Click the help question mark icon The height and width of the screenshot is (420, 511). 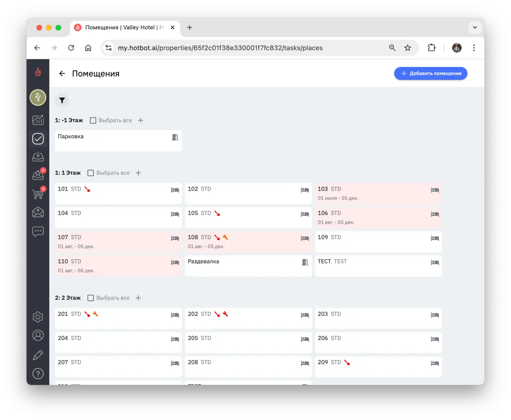tap(38, 374)
